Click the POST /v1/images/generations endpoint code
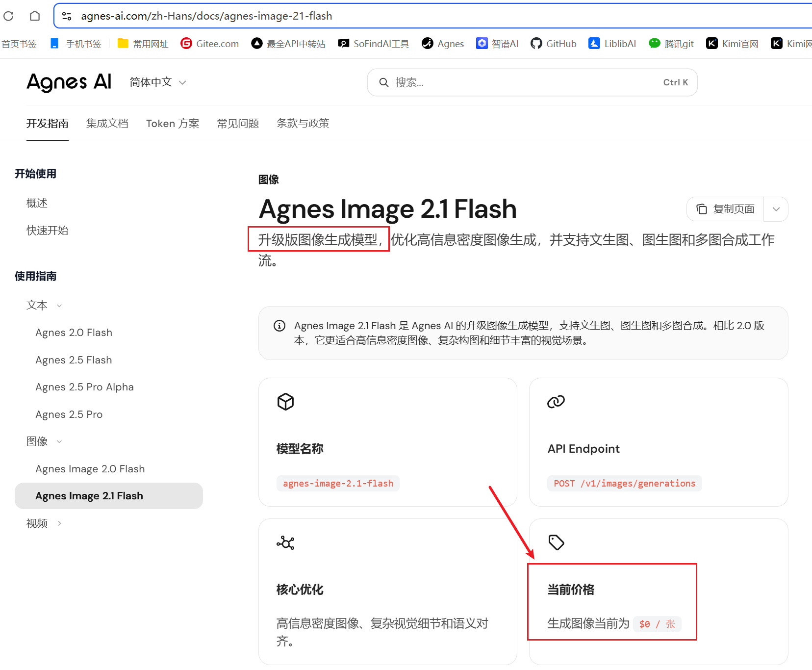 [x=625, y=484]
